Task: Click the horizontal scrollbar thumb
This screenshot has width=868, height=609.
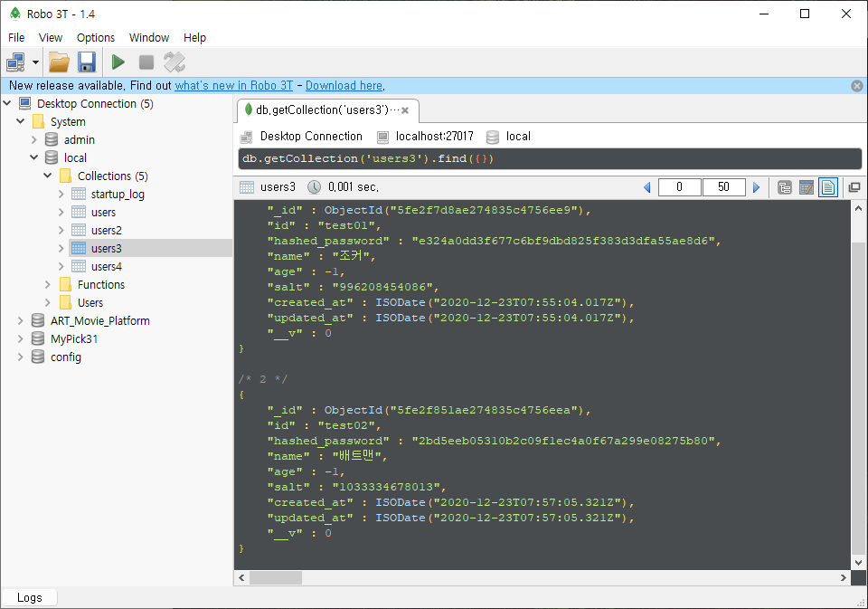Action: [x=276, y=577]
